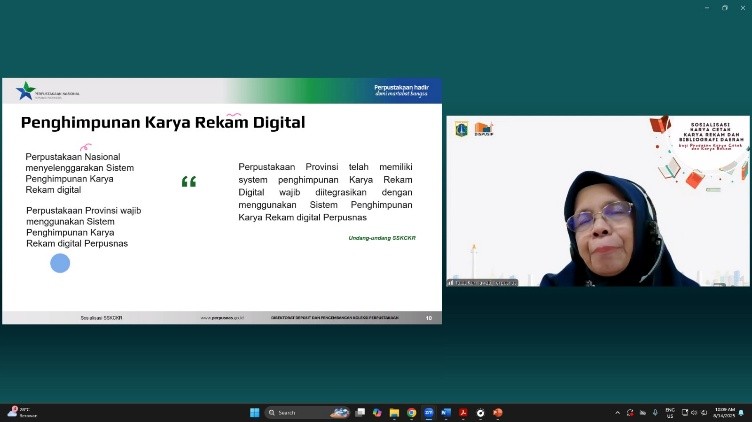Open Microsoft Word from the taskbar

click(446, 412)
